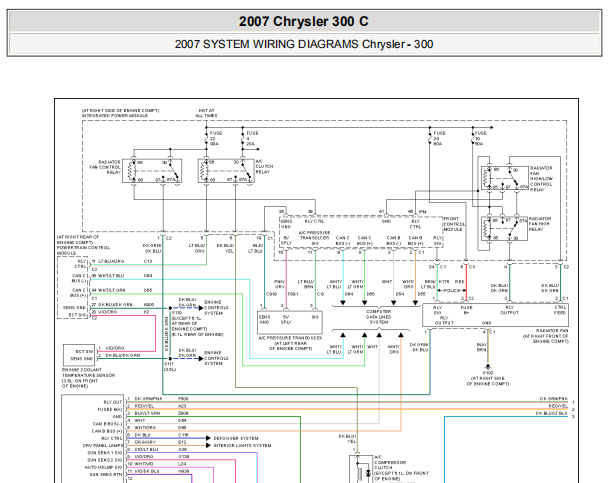This screenshot has width=608, height=483.
Task: Select the A/C Pressure Transducer component box
Action: click(290, 323)
